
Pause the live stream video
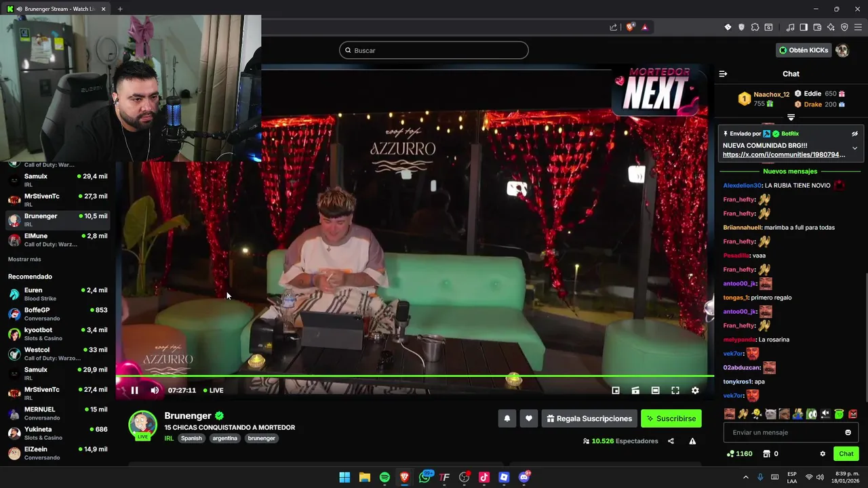(x=134, y=390)
